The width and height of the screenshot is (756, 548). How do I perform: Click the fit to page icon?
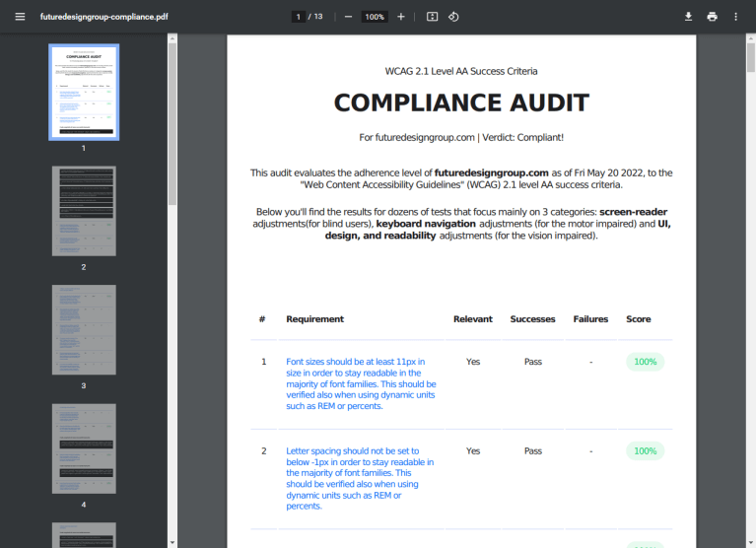click(432, 17)
